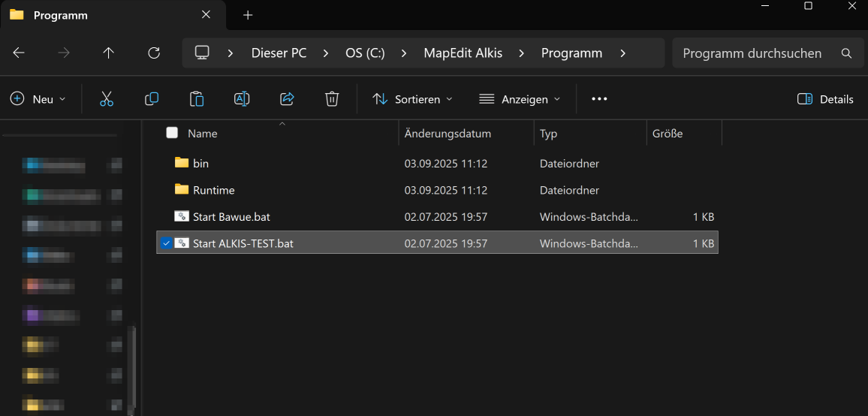Image resolution: width=868 pixels, height=416 pixels.
Task: Click the Programm durchsuchen search field
Action: pyautogui.click(x=752, y=53)
